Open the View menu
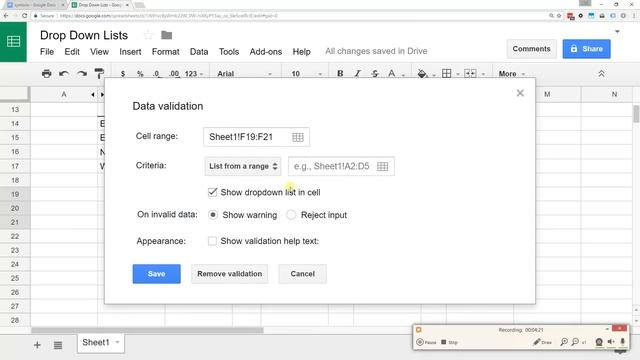This screenshot has height=360, width=640. click(99, 52)
